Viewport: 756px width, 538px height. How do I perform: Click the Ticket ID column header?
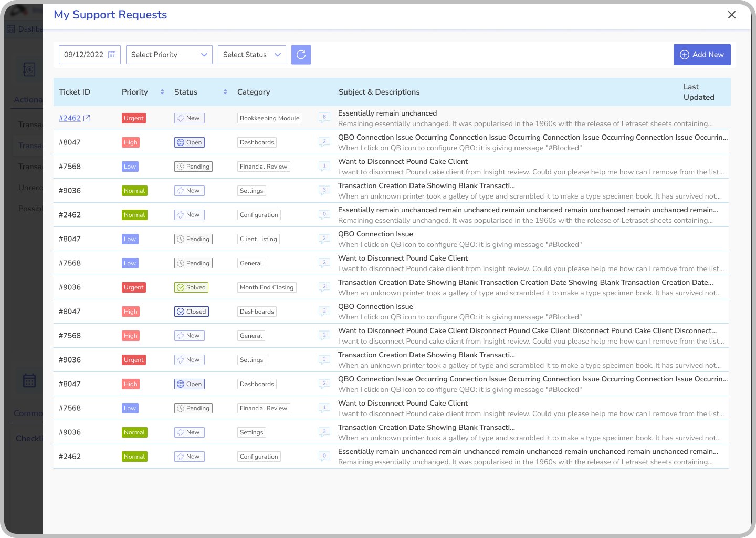pos(75,92)
